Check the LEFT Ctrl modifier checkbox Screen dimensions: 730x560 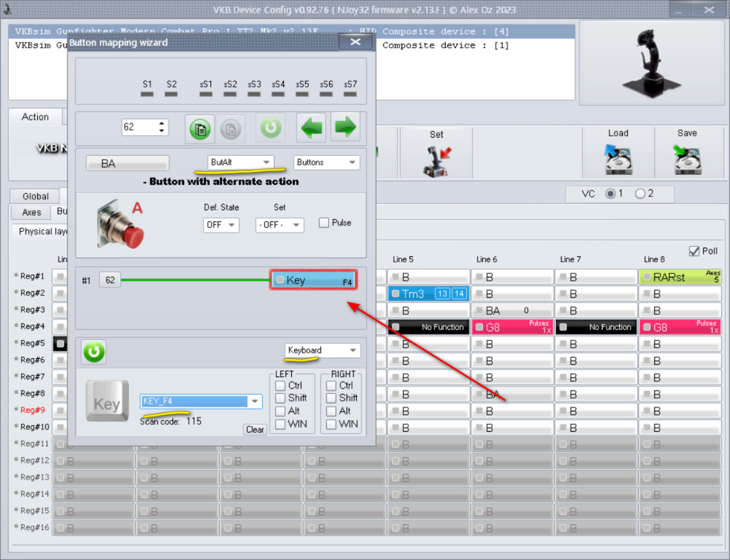pyautogui.click(x=280, y=386)
